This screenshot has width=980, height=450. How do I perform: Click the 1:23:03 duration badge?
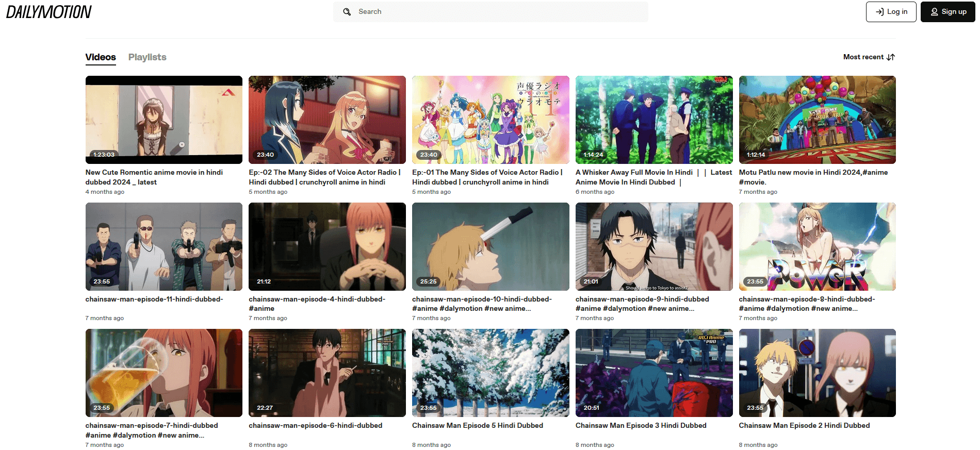[x=104, y=155]
